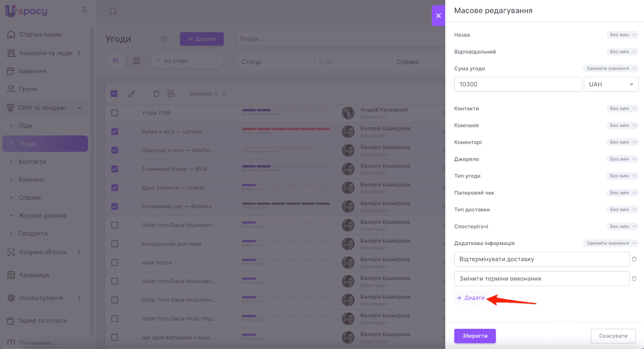Check the 'Угода 1789' row checkbox
Viewport: 644px width, 349px height.
click(x=115, y=113)
